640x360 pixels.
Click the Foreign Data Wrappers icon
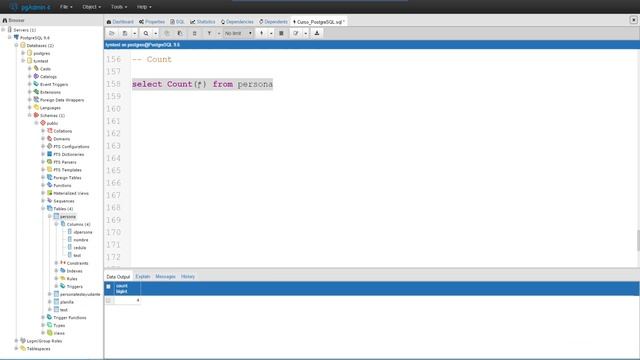(x=36, y=99)
